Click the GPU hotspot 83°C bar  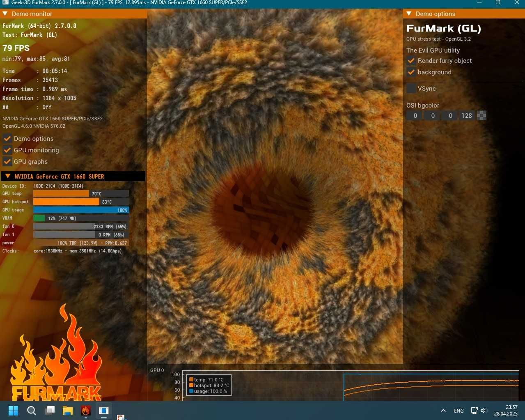point(81,202)
